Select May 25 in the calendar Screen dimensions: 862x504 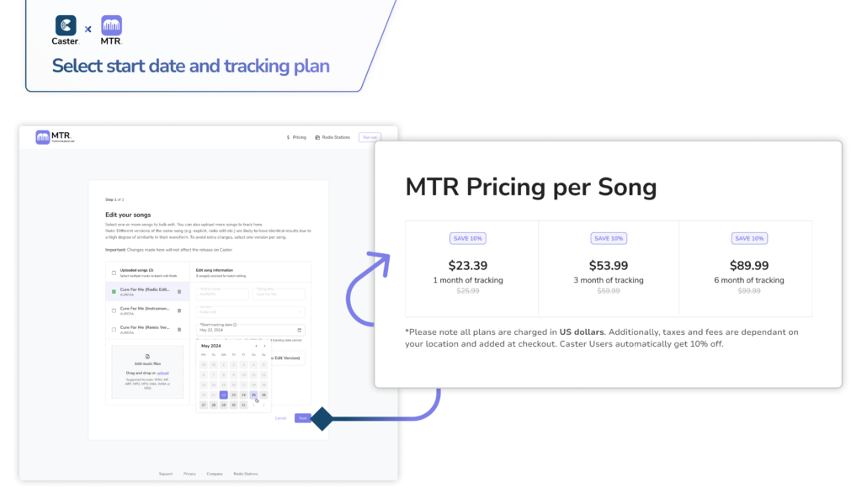253,395
